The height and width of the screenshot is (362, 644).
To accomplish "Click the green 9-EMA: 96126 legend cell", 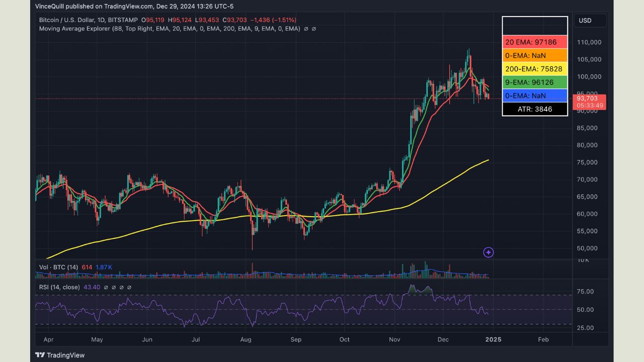I will point(535,82).
